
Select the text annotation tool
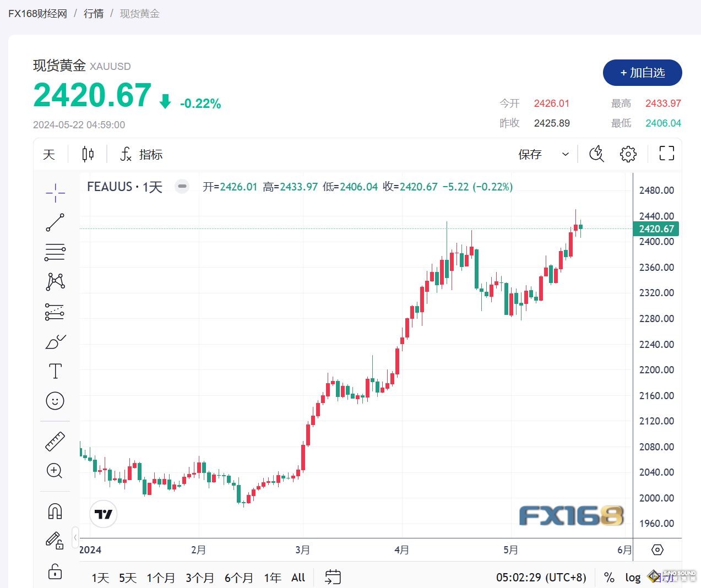point(55,371)
